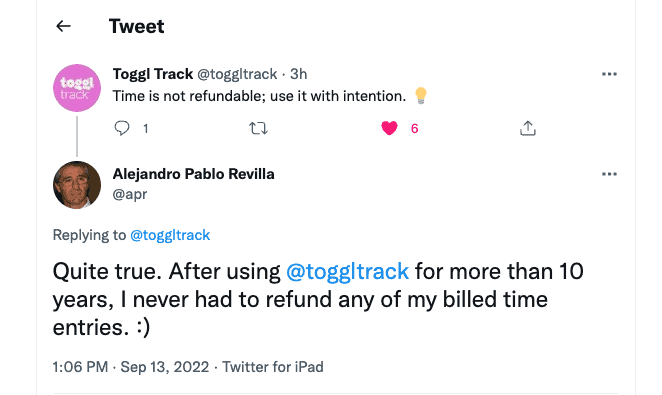Click the reply count 1
Image resolution: width=662 pixels, height=395 pixels.
point(146,129)
